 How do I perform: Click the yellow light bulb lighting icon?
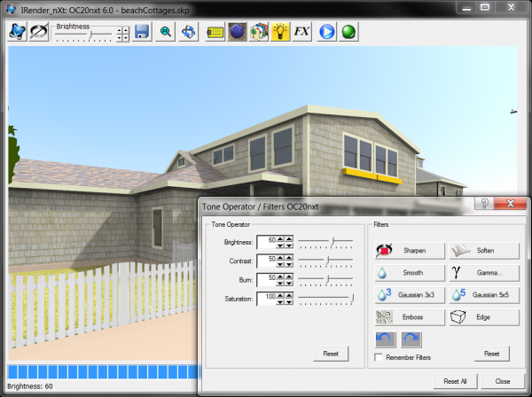click(280, 32)
